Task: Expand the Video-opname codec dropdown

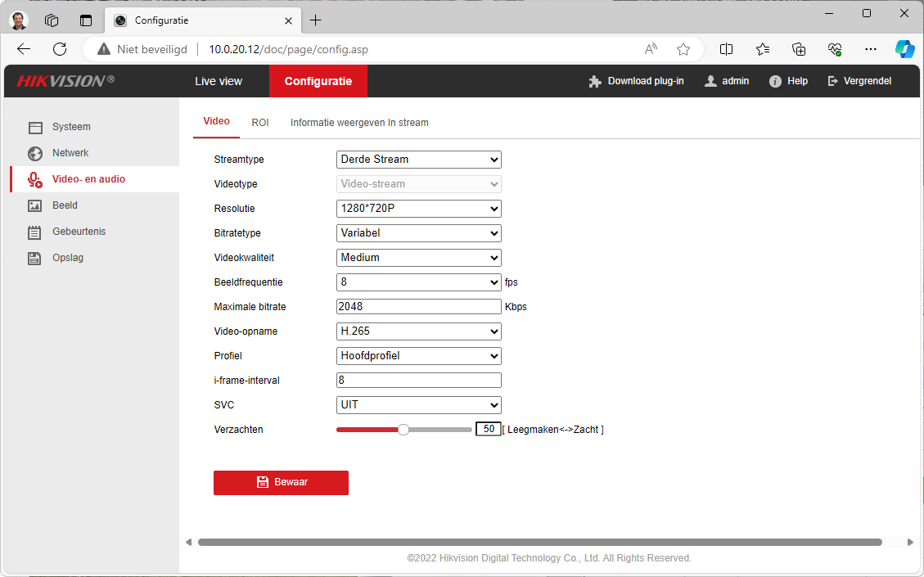Action: tap(418, 331)
